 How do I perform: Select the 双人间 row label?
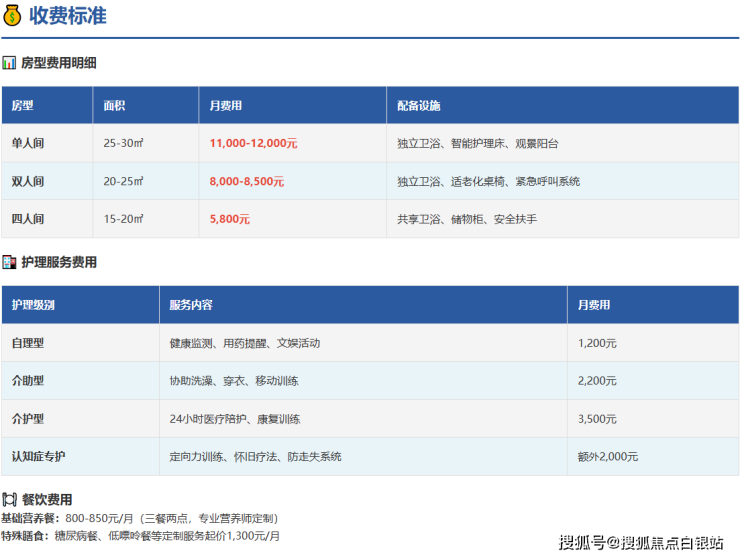(x=28, y=181)
